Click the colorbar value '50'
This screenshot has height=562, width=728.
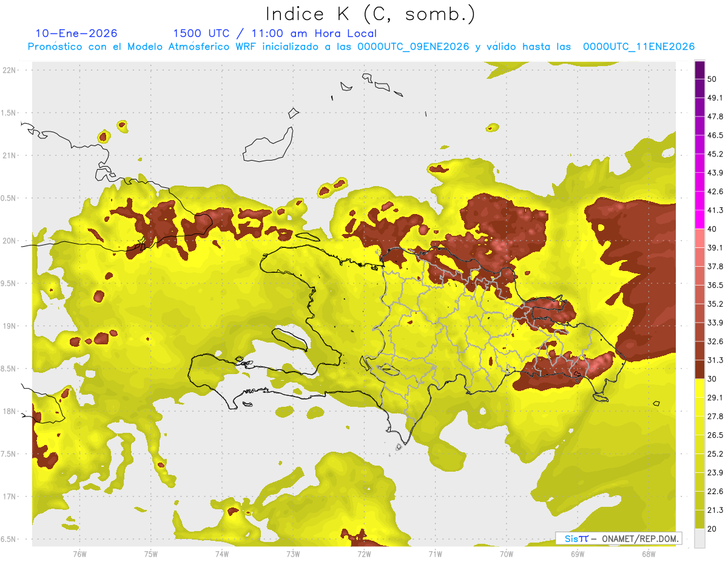point(713,79)
